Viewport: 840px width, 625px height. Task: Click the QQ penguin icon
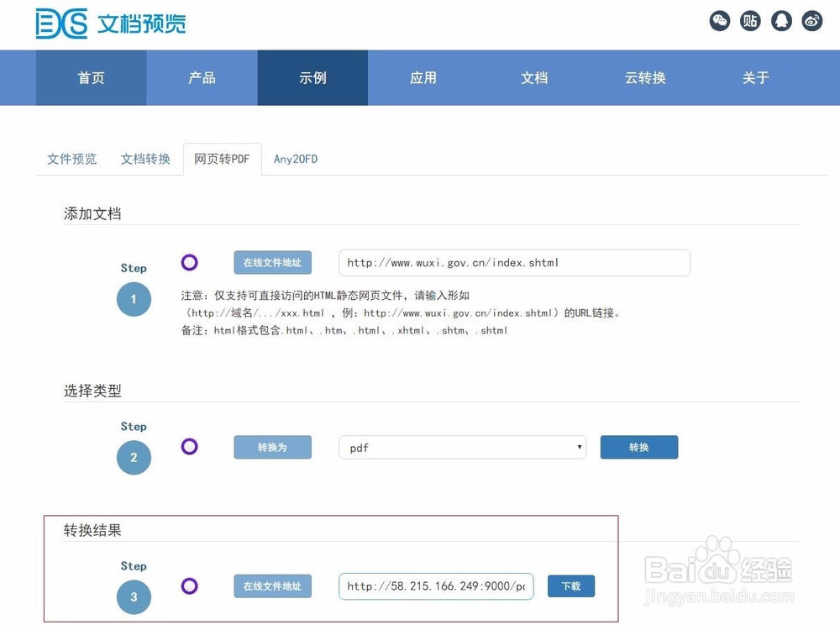782,21
